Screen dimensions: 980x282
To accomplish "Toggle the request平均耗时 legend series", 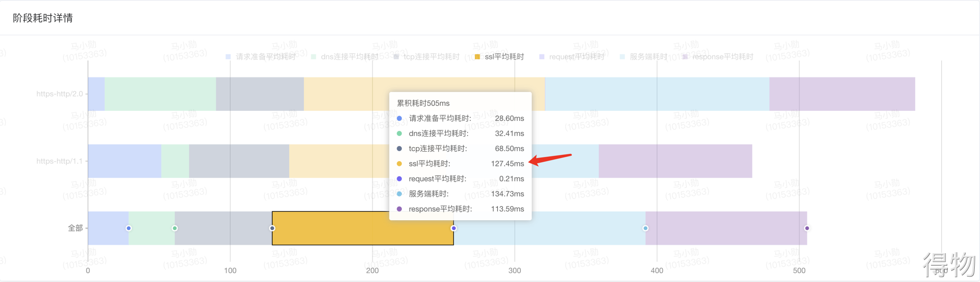I will tap(571, 57).
